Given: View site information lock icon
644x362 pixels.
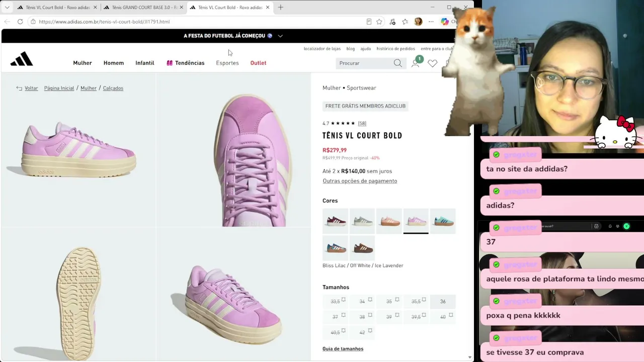Looking at the screenshot, I should tap(33, 22).
